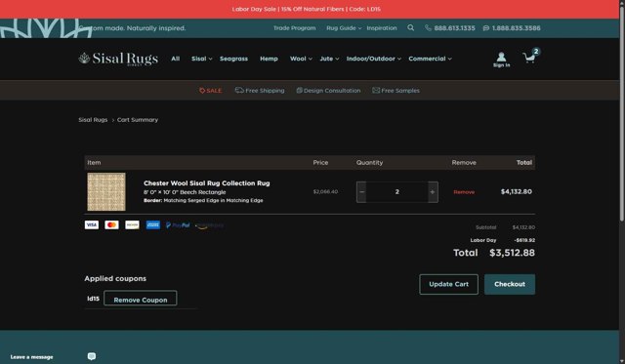Open the Inspiration link
This screenshot has width=625, height=364.
point(382,28)
